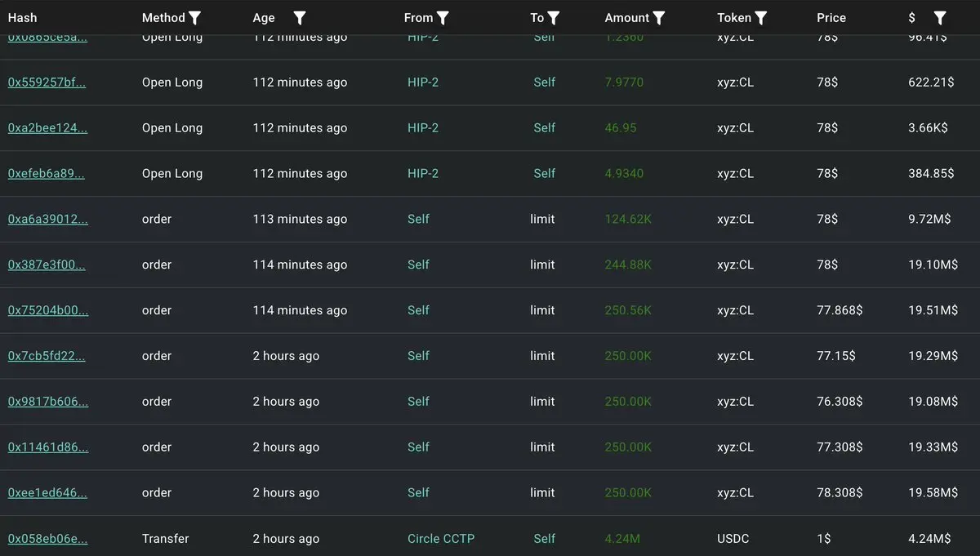Open the Amount column filter icon
The height and width of the screenshot is (556, 980).
[x=659, y=18]
